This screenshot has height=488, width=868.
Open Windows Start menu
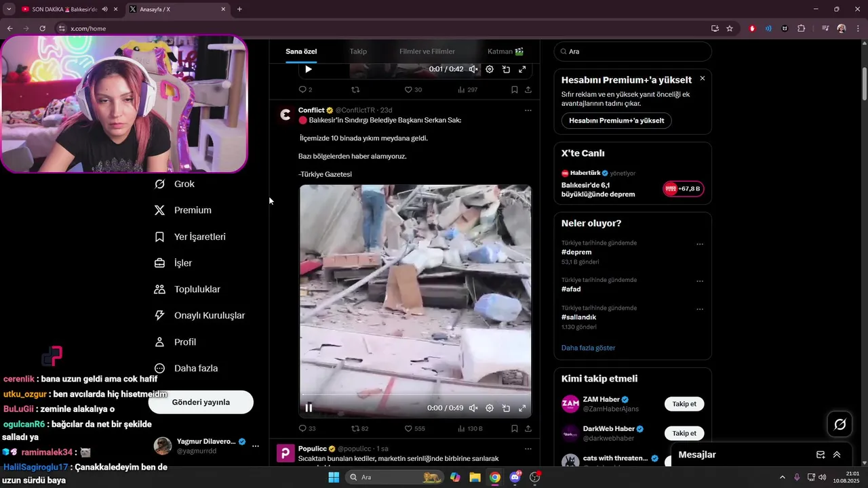pyautogui.click(x=334, y=477)
